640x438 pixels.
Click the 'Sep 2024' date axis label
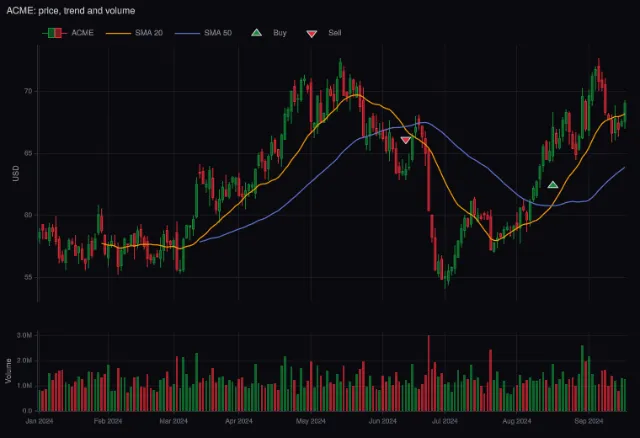pos(589,421)
